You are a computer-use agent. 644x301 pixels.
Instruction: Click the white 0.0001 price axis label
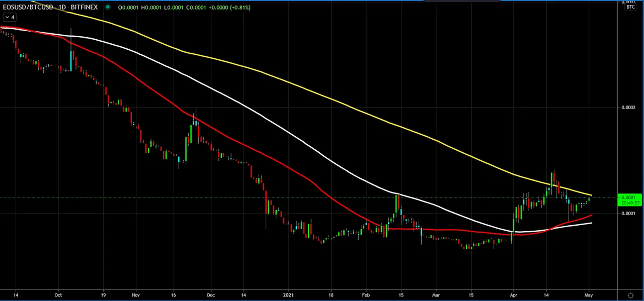click(628, 214)
